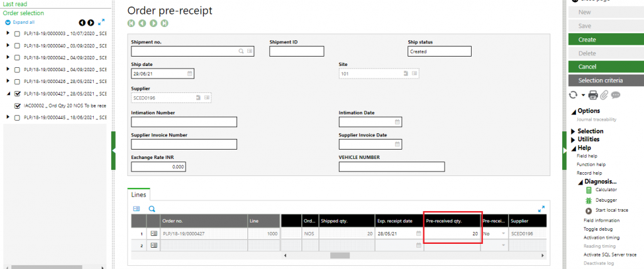The image size is (644, 269).
Task: Check order PLP/18-19/0000445 checkbox
Action: 17,118
